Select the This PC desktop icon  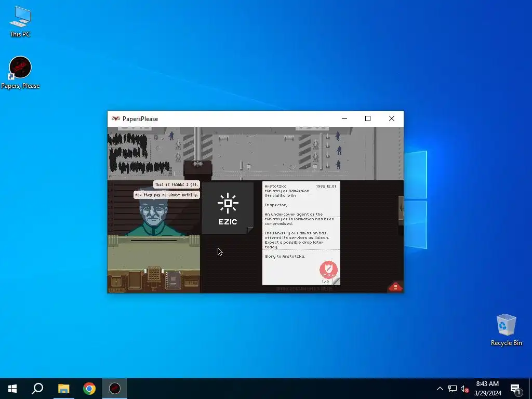tap(20, 22)
